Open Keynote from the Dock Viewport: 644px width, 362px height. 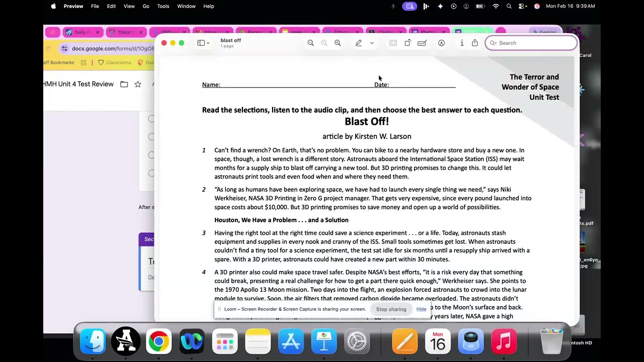pos(324,341)
